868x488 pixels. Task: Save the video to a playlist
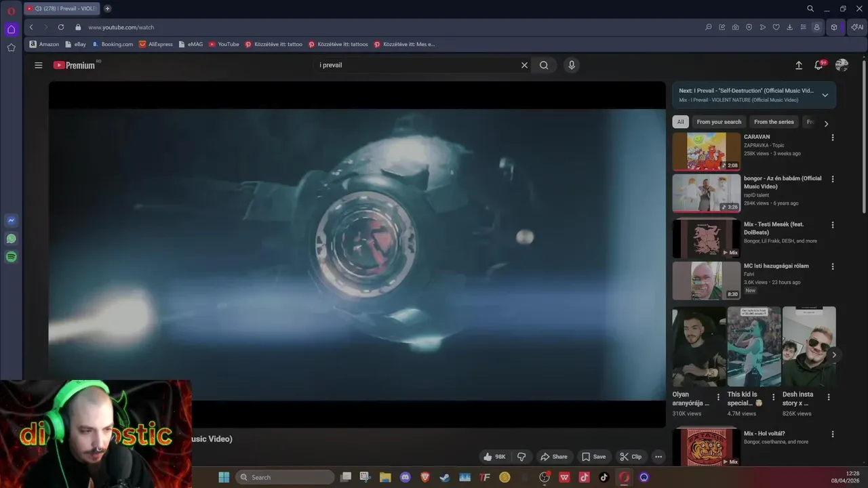593,457
